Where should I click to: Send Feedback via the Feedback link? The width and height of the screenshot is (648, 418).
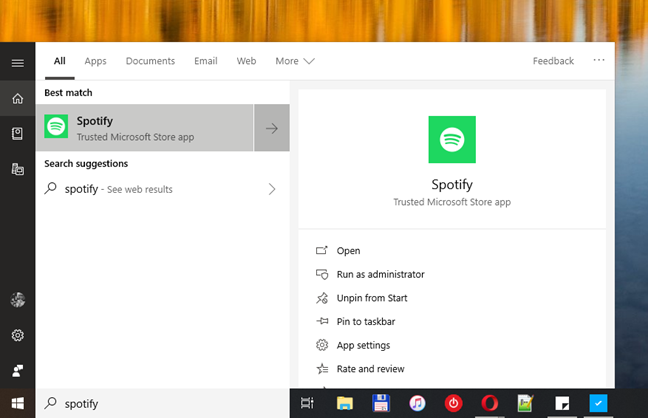point(553,61)
